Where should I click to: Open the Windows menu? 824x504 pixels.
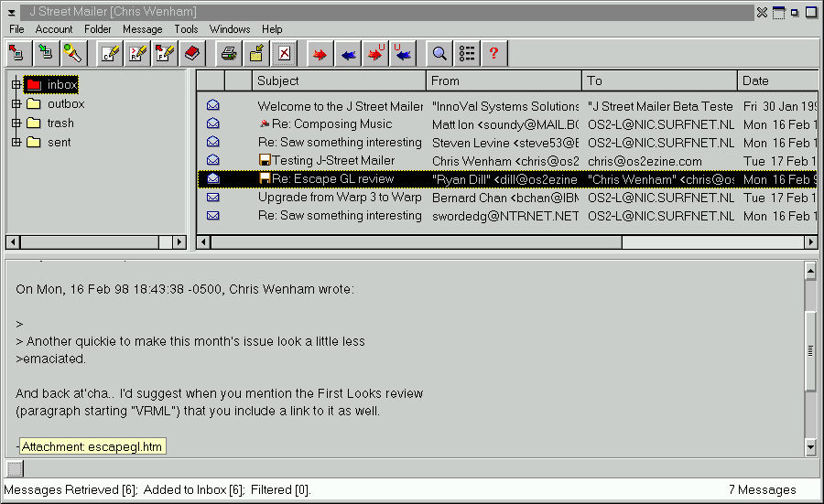point(230,29)
